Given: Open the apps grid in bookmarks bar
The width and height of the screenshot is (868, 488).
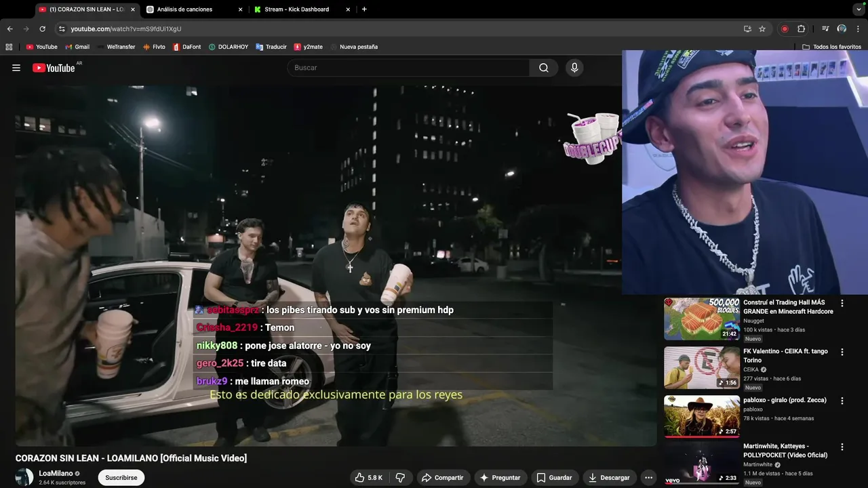Looking at the screenshot, I should click(9, 47).
